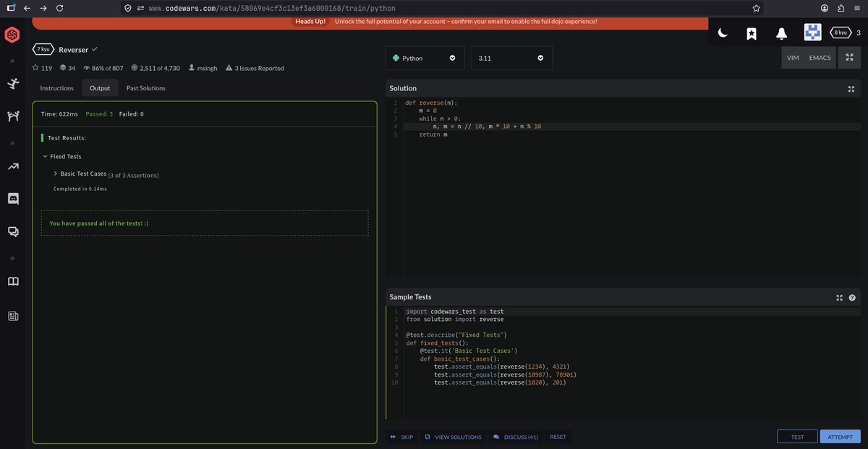Open the Python language dropdown

tap(425, 58)
